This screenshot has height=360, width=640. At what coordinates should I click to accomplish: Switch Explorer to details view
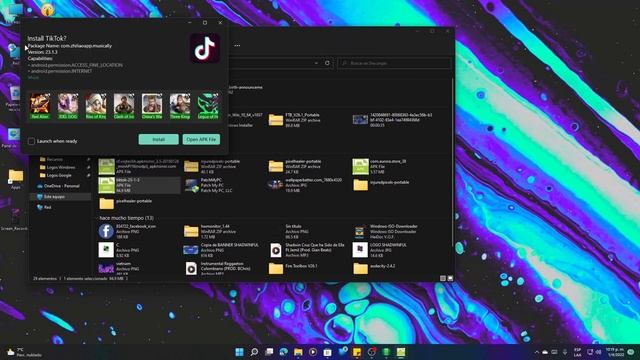pos(442,278)
